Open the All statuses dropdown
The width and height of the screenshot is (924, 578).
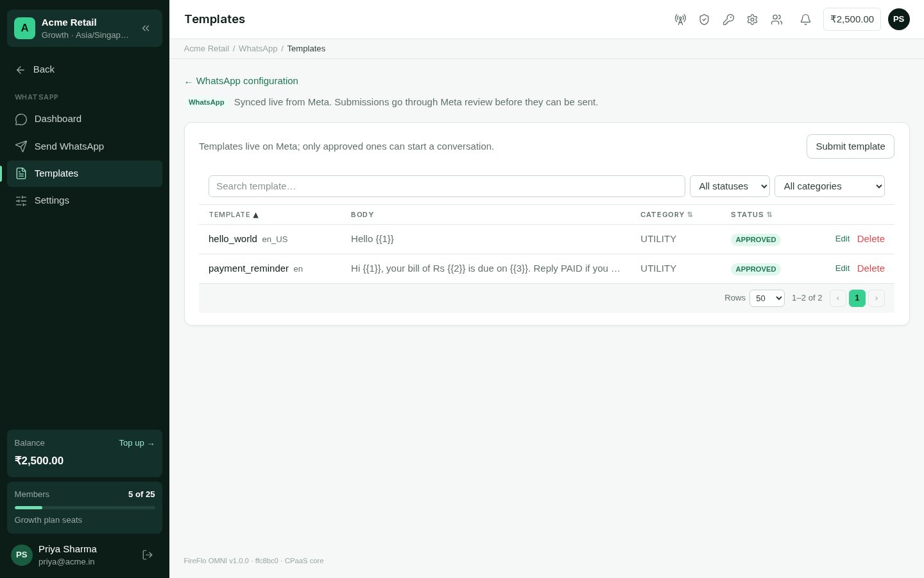[730, 186]
